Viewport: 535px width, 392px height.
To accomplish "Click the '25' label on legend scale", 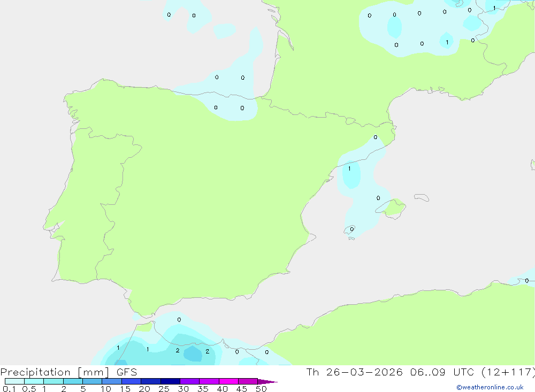I will [x=164, y=389].
